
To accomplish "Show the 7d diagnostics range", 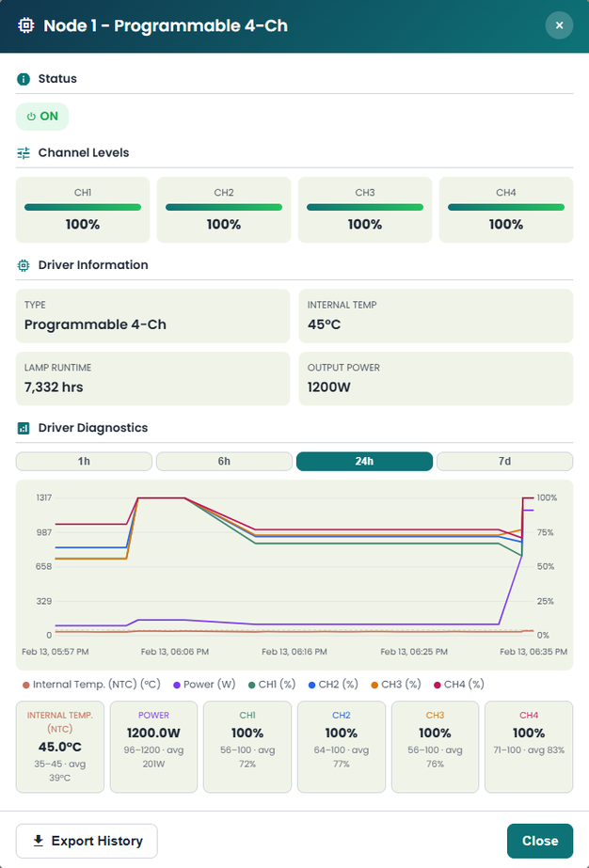I will [x=504, y=462].
